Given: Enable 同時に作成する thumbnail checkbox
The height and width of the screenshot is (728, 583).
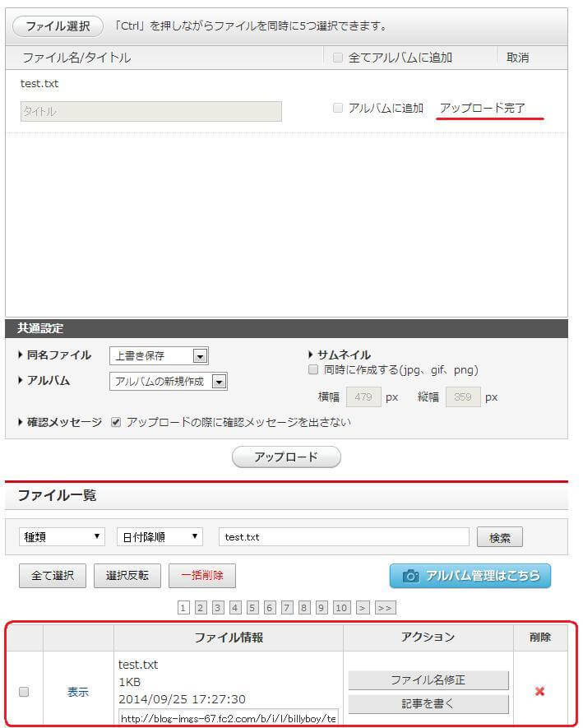Looking at the screenshot, I should [312, 370].
